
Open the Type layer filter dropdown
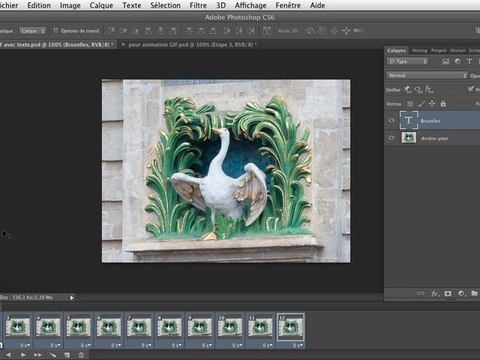pyautogui.click(x=407, y=61)
